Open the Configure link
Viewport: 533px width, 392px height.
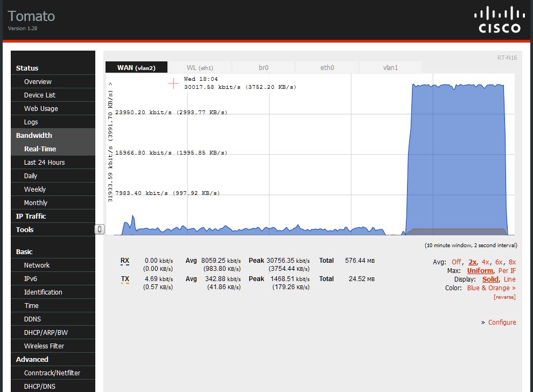coord(502,323)
